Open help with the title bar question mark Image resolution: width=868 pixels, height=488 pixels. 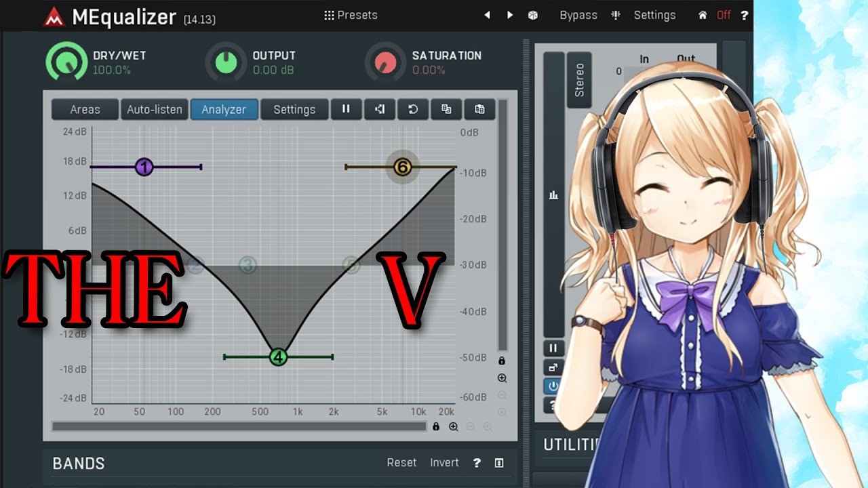pos(745,15)
